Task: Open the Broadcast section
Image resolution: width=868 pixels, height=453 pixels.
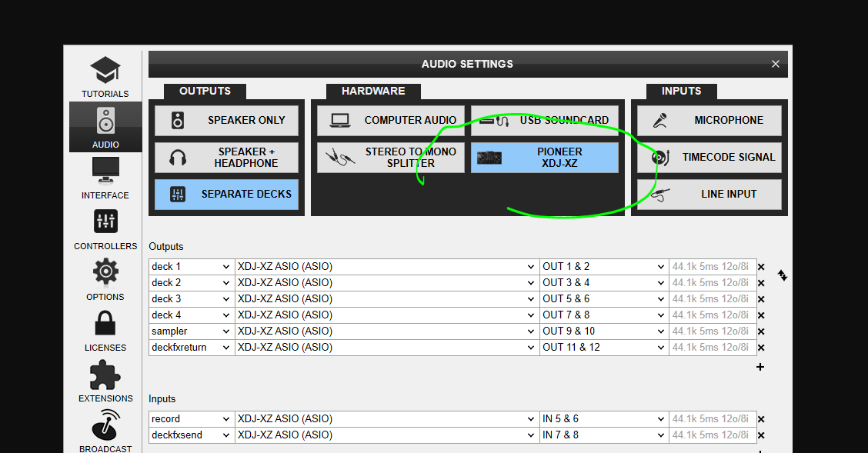Action: pos(105,431)
